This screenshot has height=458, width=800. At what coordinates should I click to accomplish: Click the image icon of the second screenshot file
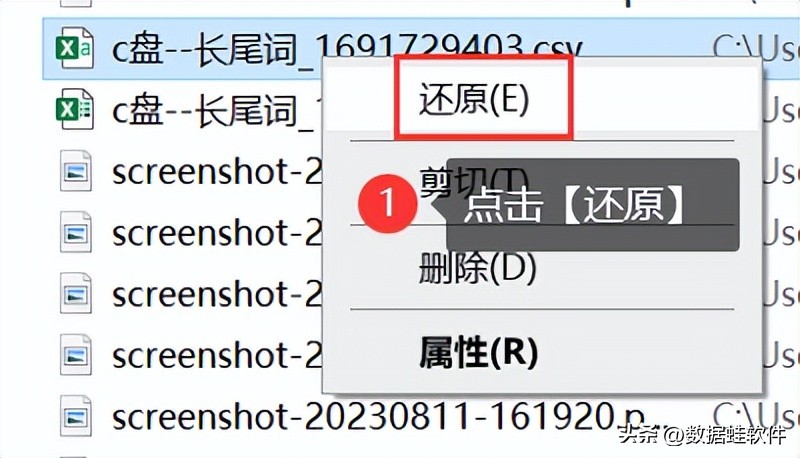[x=76, y=232]
